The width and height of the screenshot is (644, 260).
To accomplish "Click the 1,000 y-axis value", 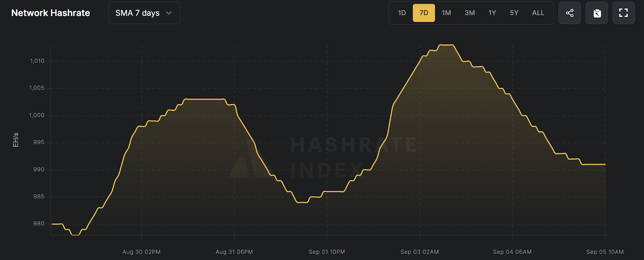I will coord(37,115).
